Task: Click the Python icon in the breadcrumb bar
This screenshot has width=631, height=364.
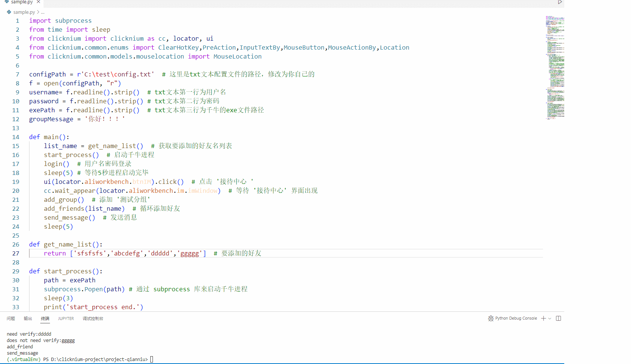Action: (8, 12)
